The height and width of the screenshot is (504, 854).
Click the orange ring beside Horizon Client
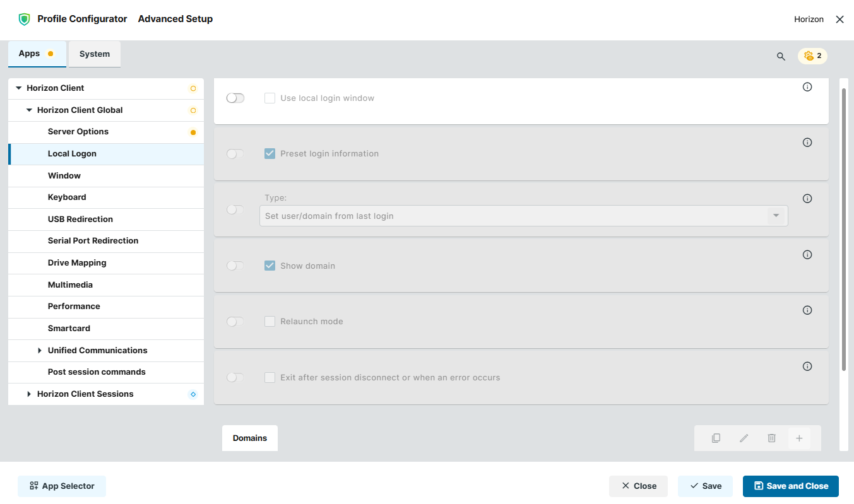[193, 89]
